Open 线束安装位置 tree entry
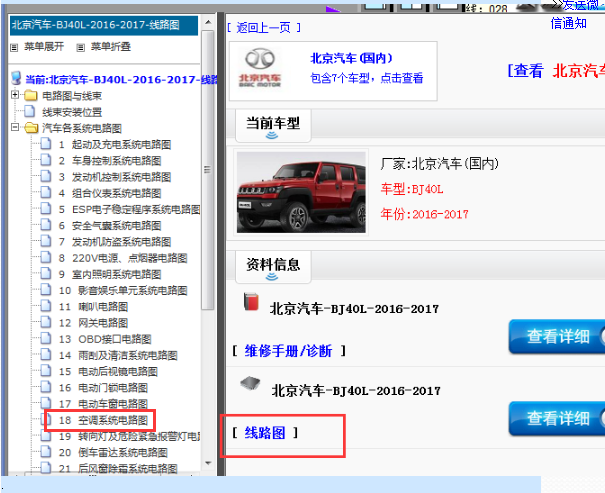605x493 pixels. point(72,112)
